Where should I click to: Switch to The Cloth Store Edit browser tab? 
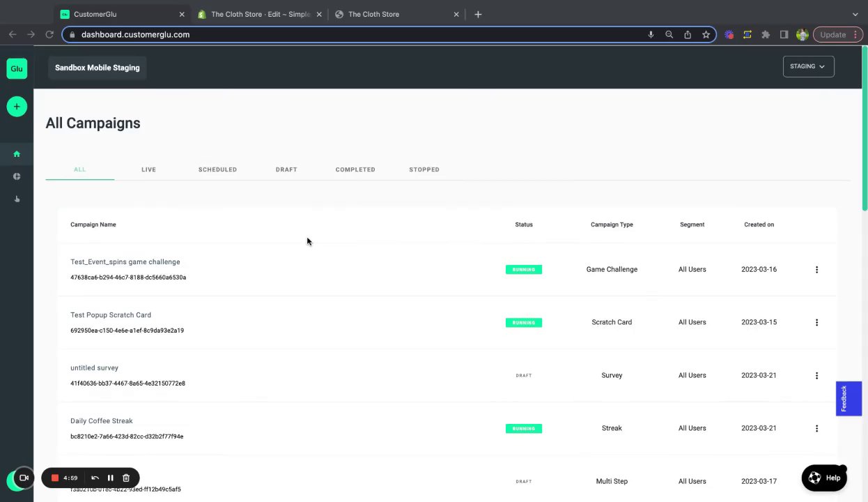(x=260, y=14)
